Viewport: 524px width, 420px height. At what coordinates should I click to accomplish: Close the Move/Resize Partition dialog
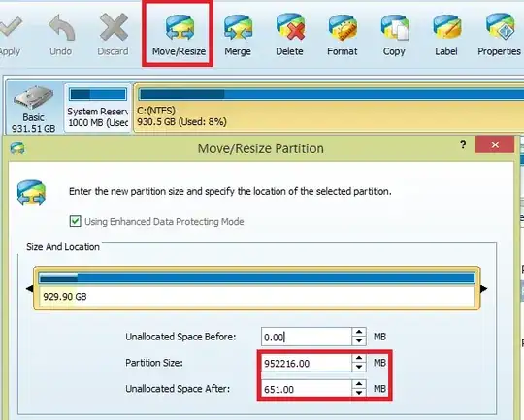(495, 145)
